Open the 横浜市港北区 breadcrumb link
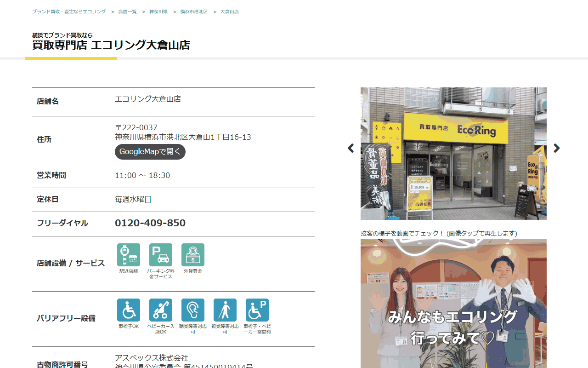588x368 pixels. [x=194, y=11]
